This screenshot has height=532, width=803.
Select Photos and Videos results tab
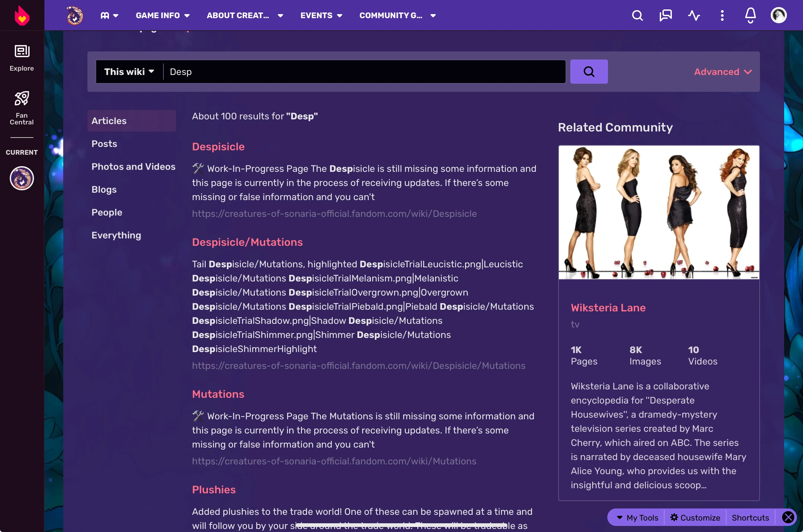tap(133, 166)
